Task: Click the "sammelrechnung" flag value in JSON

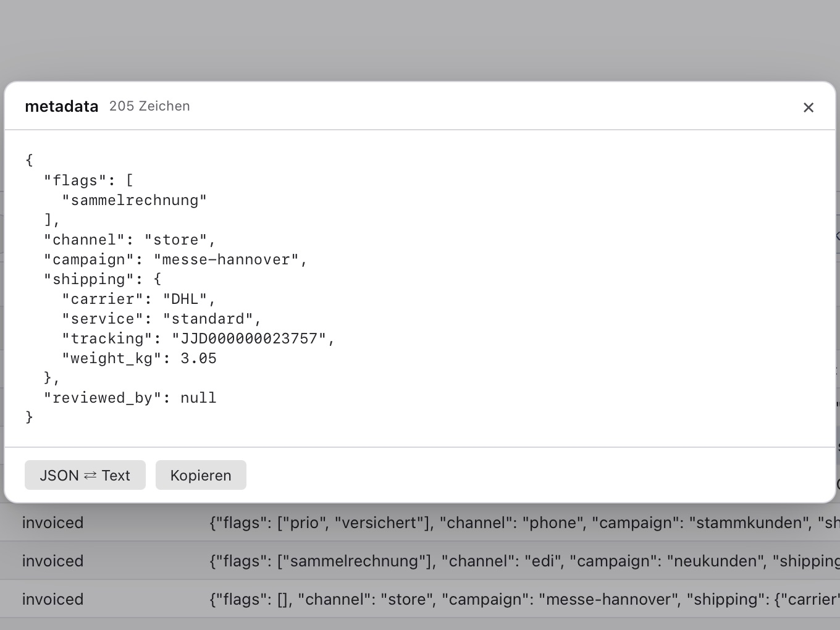Action: (x=134, y=200)
